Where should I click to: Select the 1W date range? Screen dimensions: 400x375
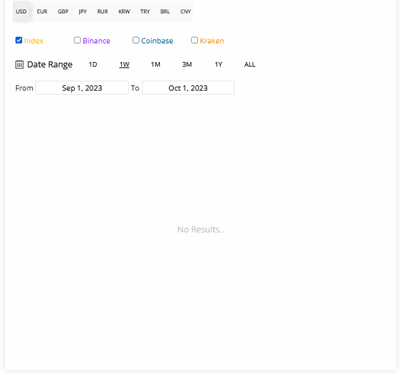pyautogui.click(x=124, y=64)
